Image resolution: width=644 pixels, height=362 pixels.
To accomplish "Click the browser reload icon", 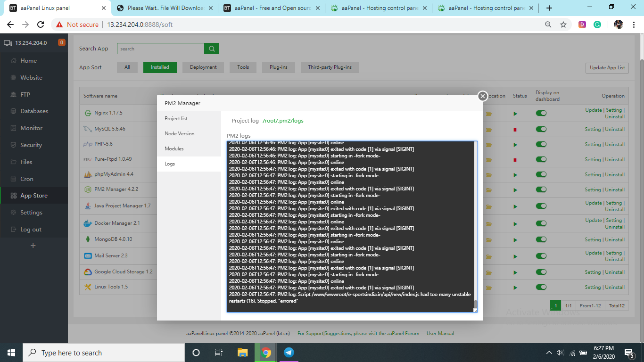I will click(41, 25).
